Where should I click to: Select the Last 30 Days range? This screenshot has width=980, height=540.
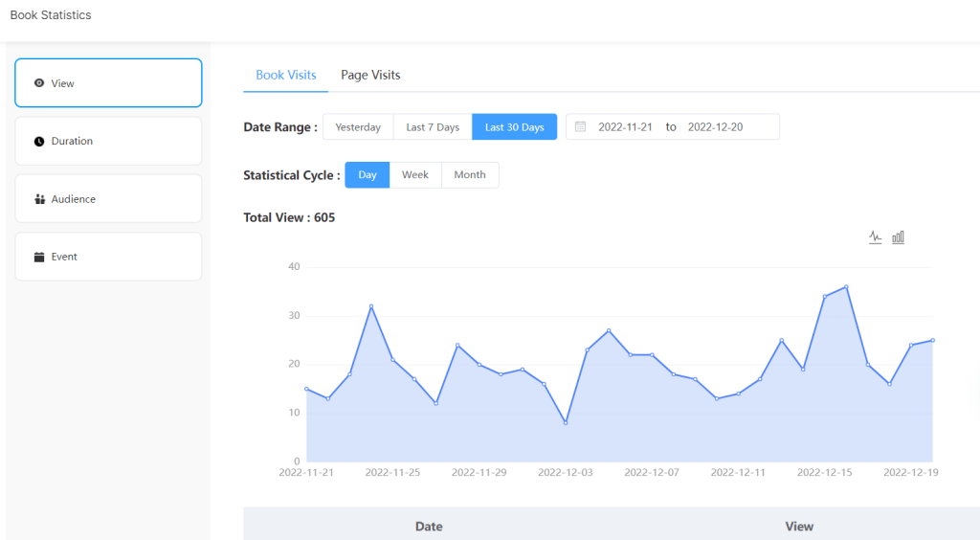click(514, 127)
